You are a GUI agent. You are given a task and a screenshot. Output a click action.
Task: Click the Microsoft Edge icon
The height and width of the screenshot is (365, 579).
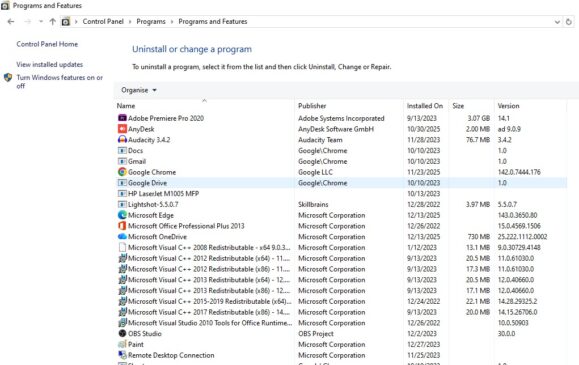(122, 215)
